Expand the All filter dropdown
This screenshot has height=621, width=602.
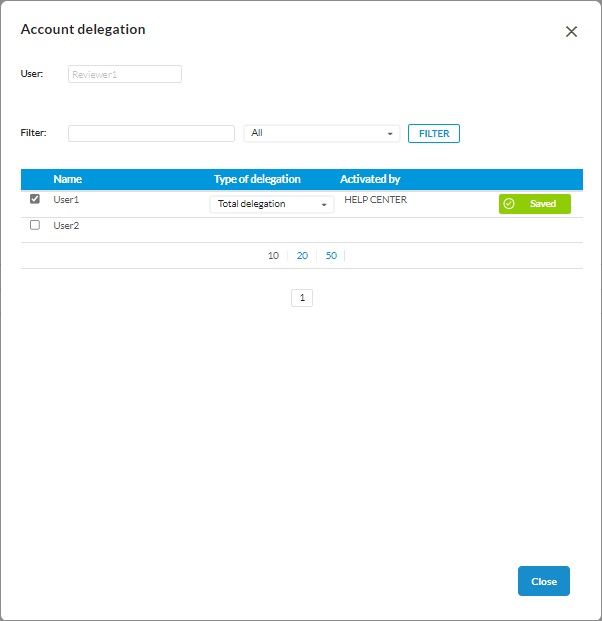click(x=321, y=133)
